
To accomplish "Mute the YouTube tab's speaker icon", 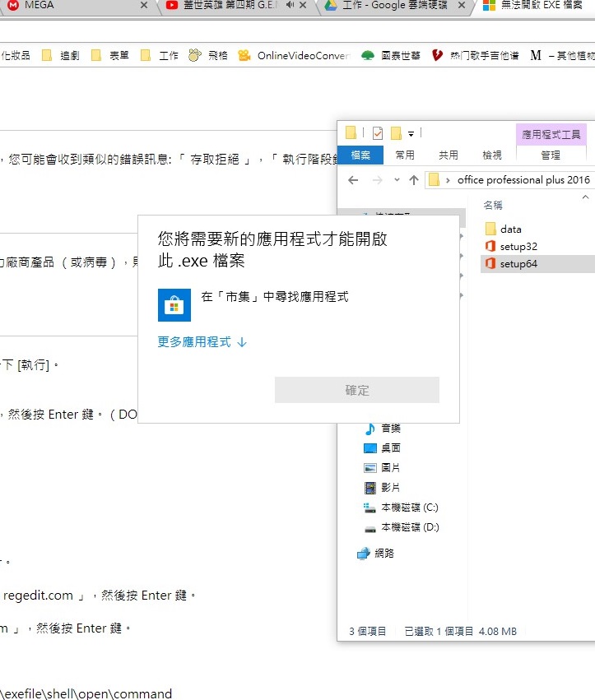I will click(x=290, y=5).
